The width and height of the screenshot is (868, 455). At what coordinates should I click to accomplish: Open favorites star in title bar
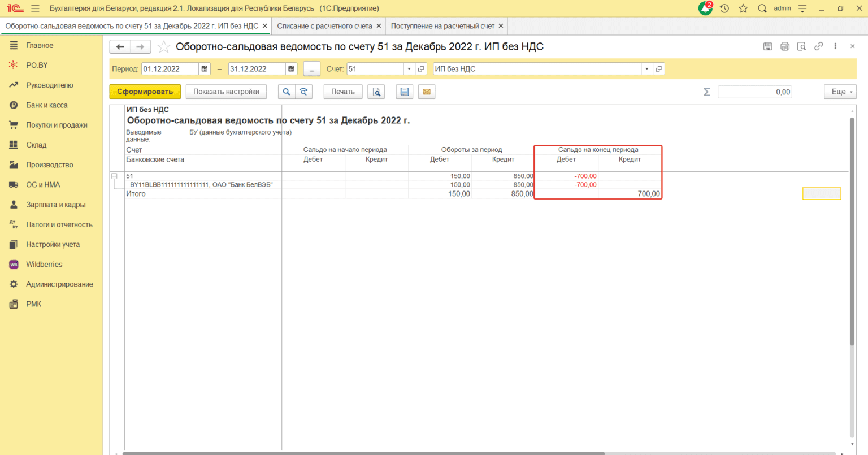[x=743, y=8]
